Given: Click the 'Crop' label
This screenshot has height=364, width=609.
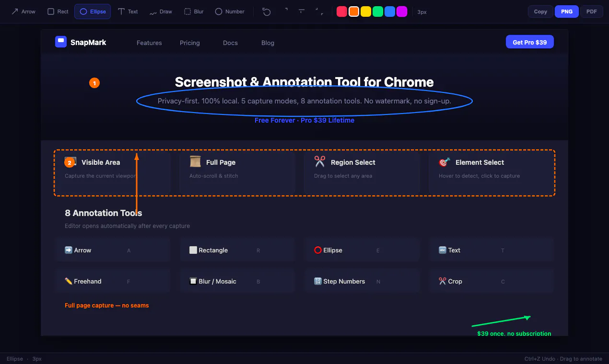Looking at the screenshot, I should tap(455, 281).
